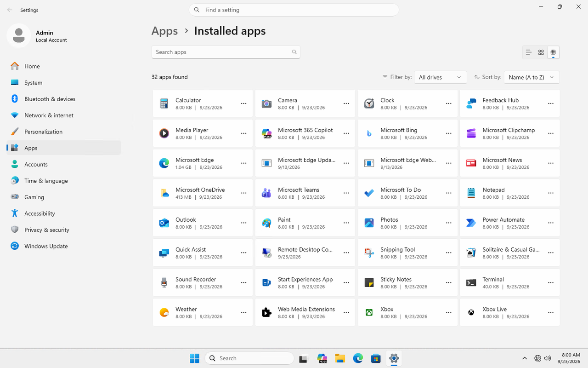Screen dimensions: 588x368
Task: Open more options for Microsoft Edge WebView
Action: point(449,163)
